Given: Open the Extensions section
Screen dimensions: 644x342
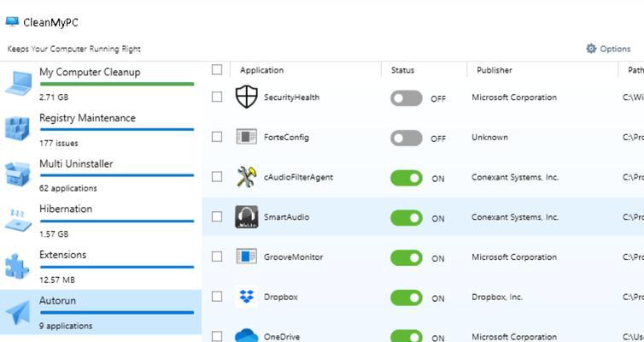Looking at the screenshot, I should 101,267.
